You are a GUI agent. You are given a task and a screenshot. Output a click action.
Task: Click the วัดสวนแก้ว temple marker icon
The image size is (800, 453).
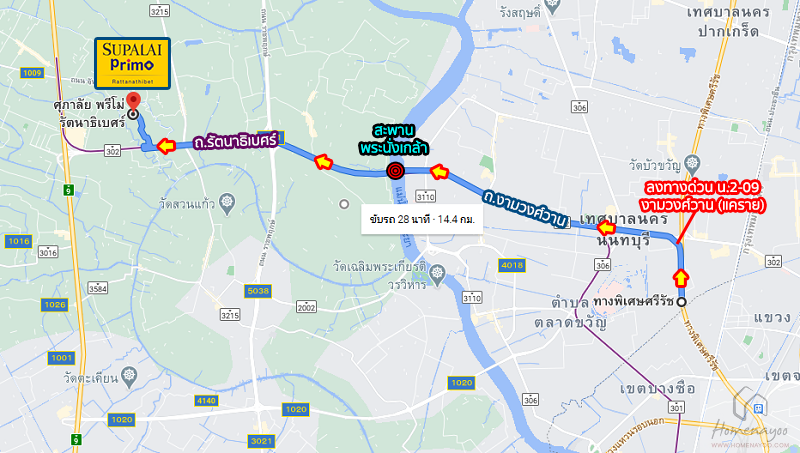click(x=227, y=203)
